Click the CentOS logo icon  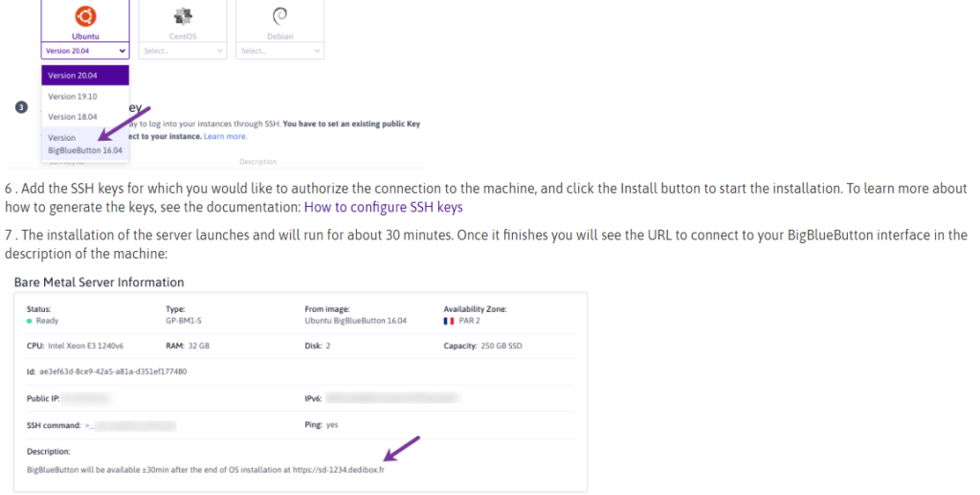coord(182,16)
